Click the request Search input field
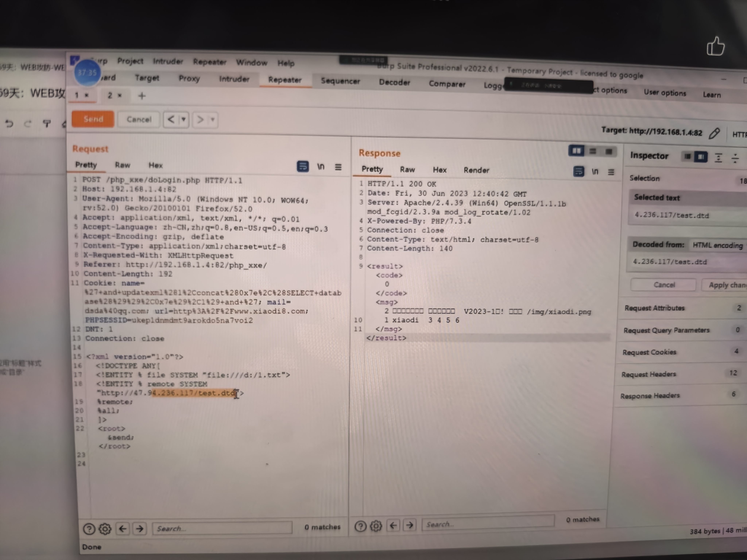Viewport: 747px width, 560px height. coord(222,528)
